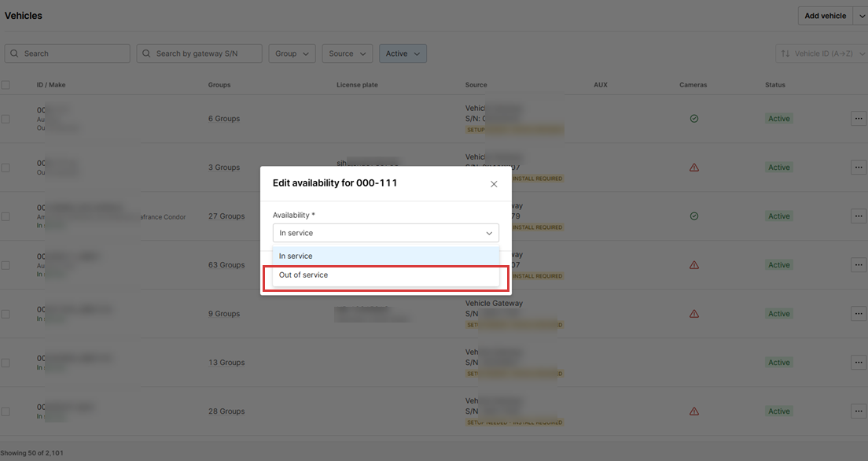Open more options for 6 Groups row
The width and height of the screenshot is (868, 461).
pyautogui.click(x=858, y=119)
